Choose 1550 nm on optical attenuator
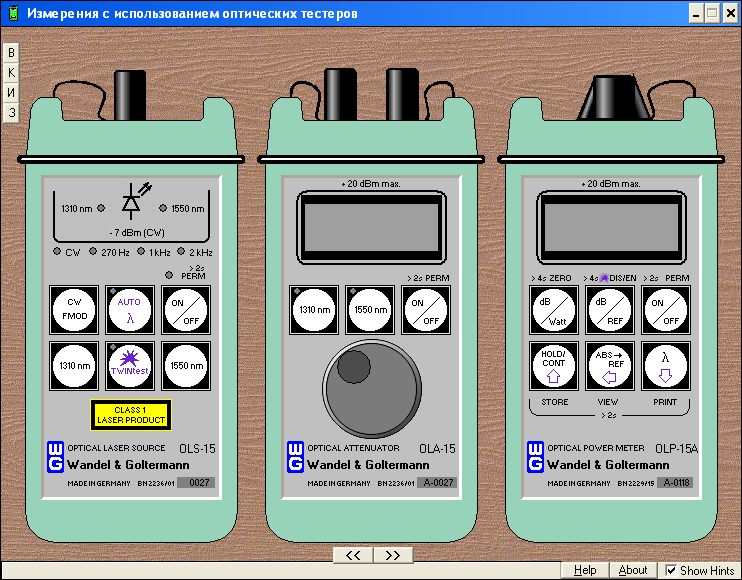This screenshot has height=580, width=742. [370, 310]
